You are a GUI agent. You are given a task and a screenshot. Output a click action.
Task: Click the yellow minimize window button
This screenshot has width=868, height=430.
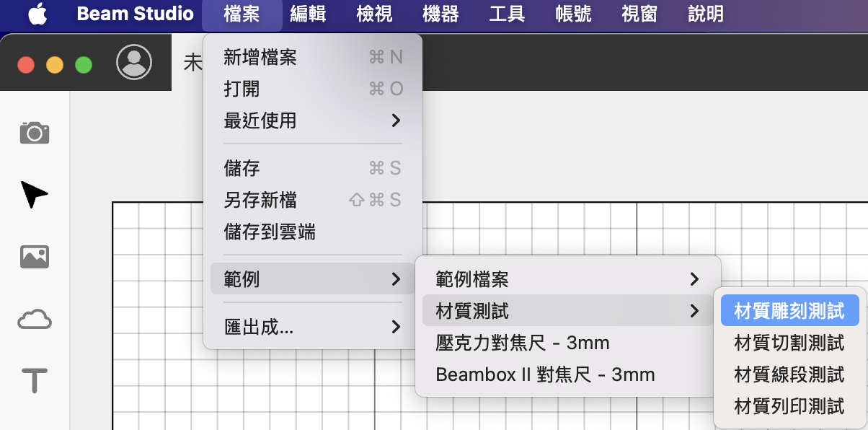point(55,65)
